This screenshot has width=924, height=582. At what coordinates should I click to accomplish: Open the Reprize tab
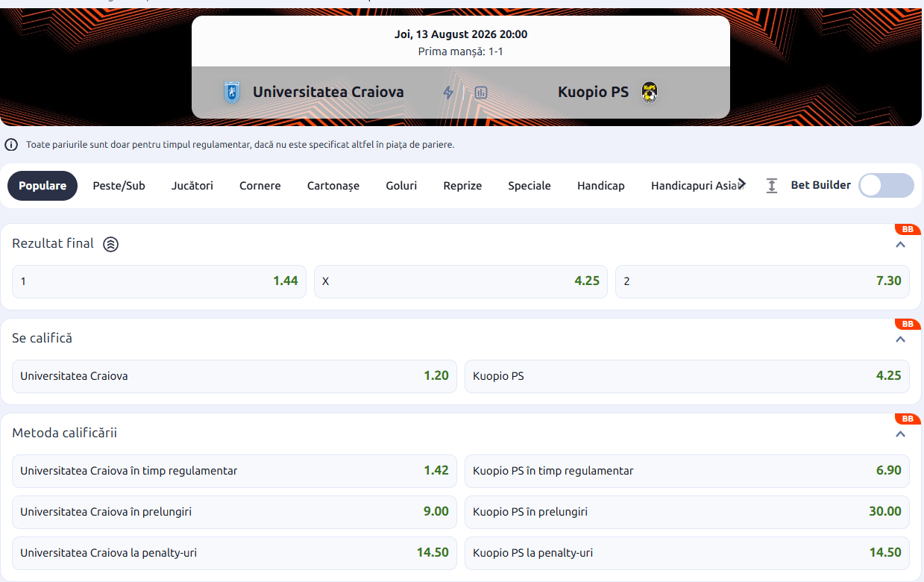(x=462, y=186)
